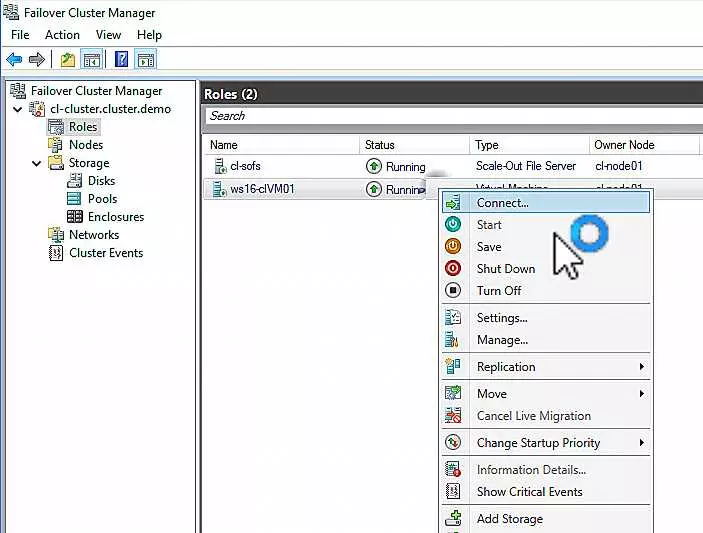Sort by the Owner Node column header
Image resolution: width=703 pixels, height=533 pixels.
pyautogui.click(x=644, y=145)
